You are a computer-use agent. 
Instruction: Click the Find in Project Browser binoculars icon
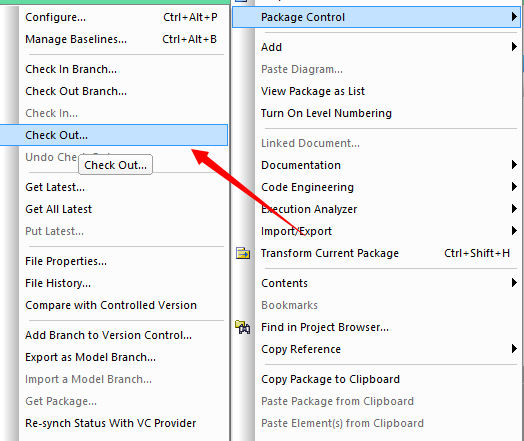243,327
